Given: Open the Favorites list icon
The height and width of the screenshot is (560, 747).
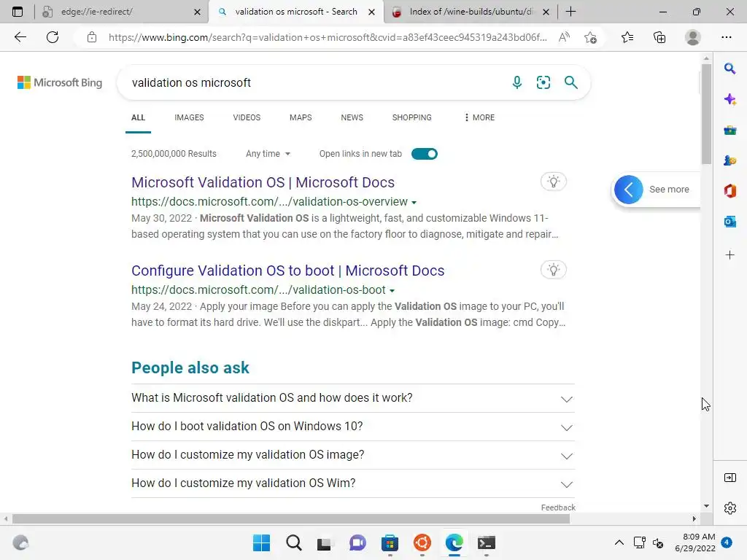Looking at the screenshot, I should pyautogui.click(x=627, y=37).
